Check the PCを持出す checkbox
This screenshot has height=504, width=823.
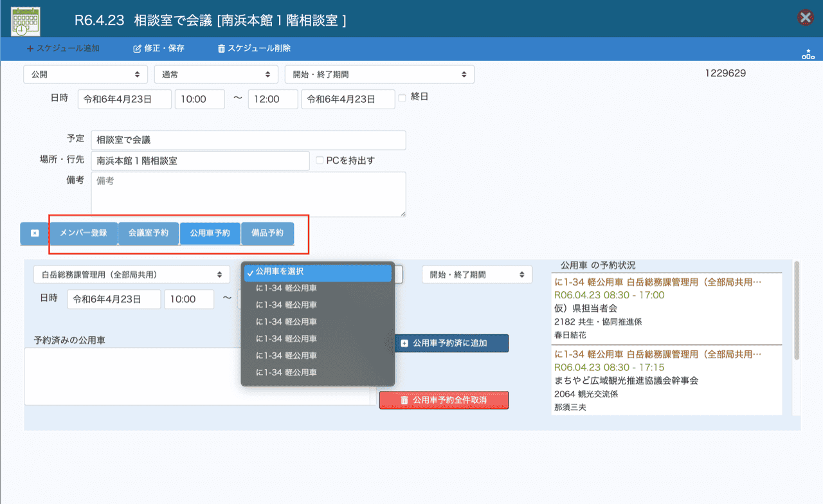coord(320,160)
